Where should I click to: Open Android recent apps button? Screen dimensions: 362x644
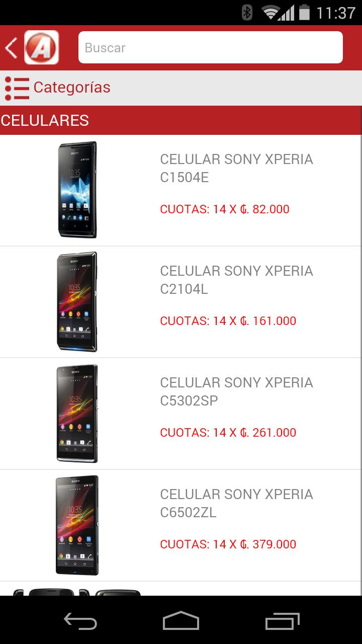tap(282, 621)
